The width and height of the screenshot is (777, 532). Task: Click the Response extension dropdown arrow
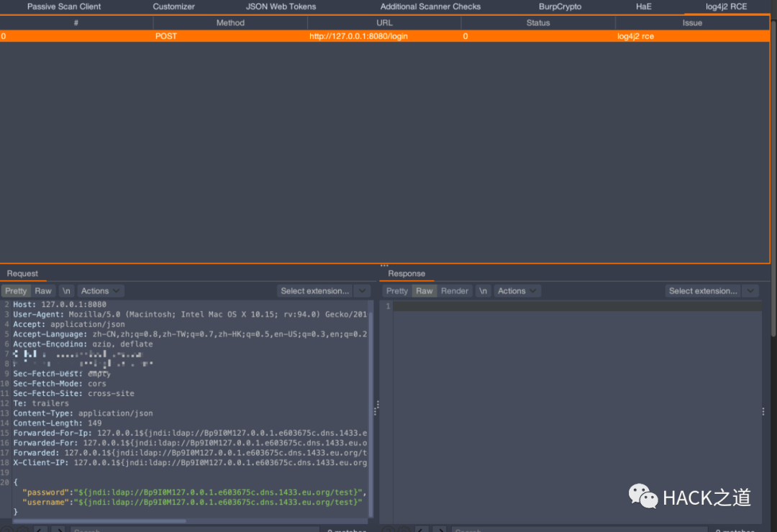point(750,290)
